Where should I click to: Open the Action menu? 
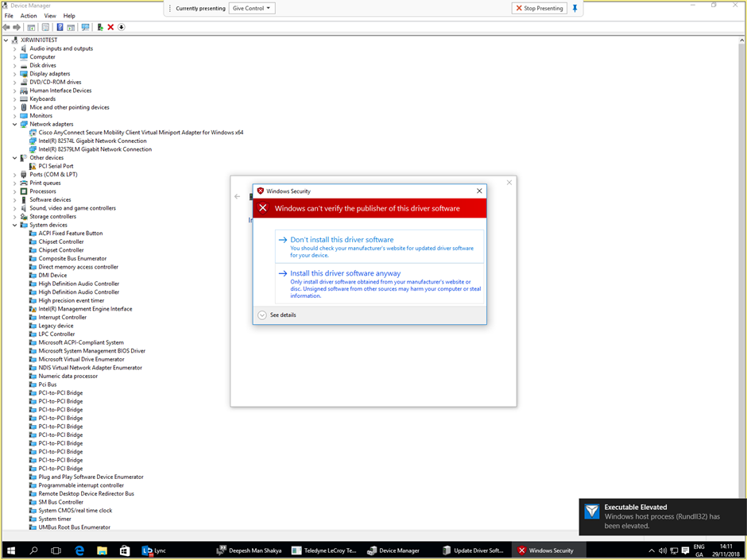[28, 15]
